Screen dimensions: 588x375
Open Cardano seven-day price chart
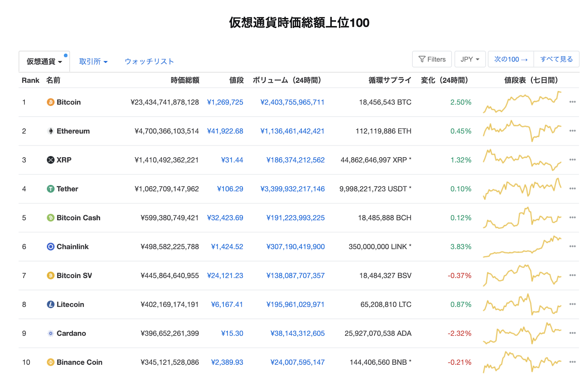coord(522,333)
